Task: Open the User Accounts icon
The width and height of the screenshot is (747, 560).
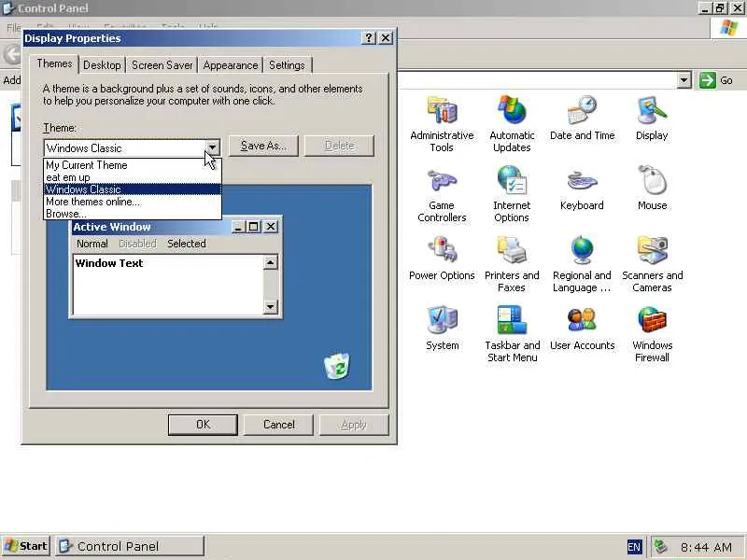Action: click(582, 329)
